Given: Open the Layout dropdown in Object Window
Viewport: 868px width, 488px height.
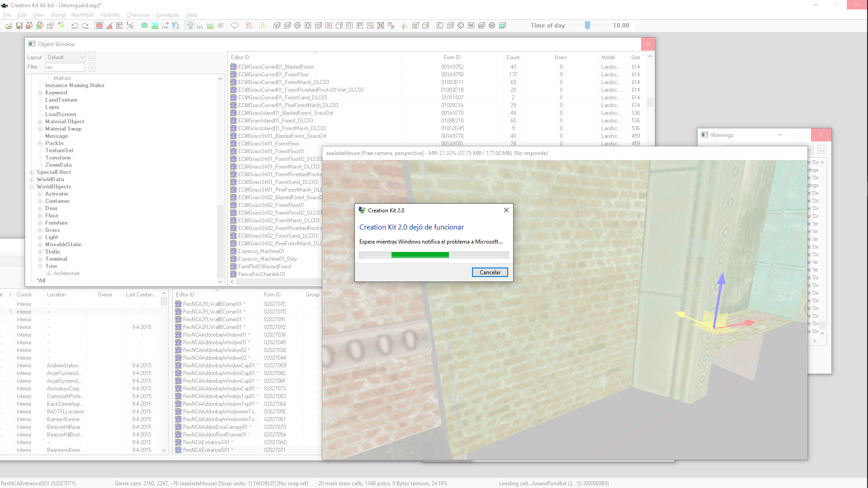Looking at the screenshot, I should pos(66,57).
